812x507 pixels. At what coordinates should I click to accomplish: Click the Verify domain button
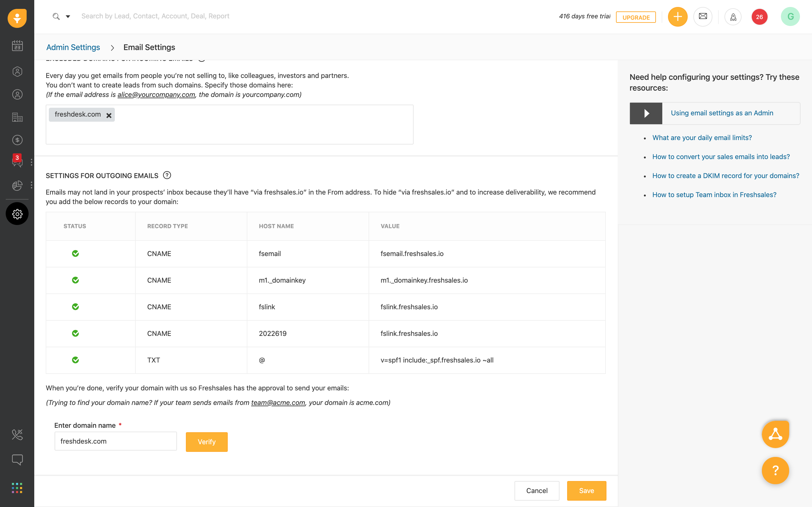tap(207, 442)
